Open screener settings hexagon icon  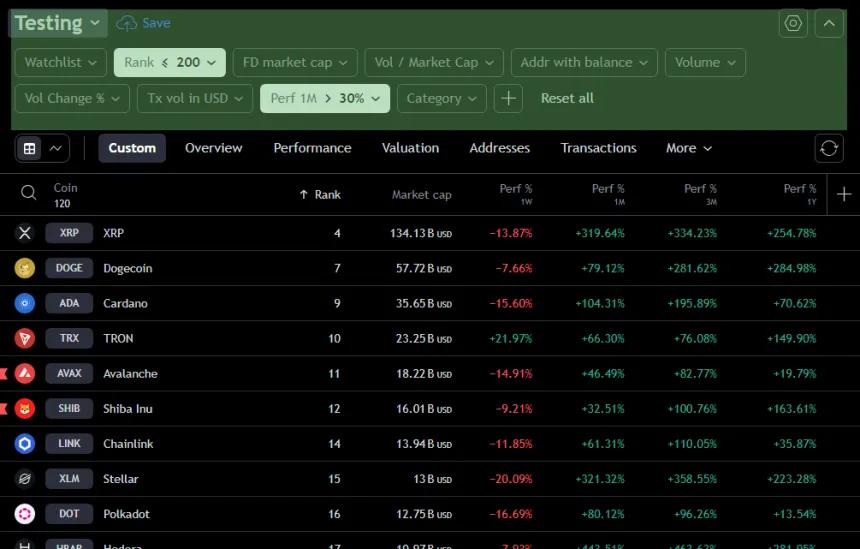point(793,23)
